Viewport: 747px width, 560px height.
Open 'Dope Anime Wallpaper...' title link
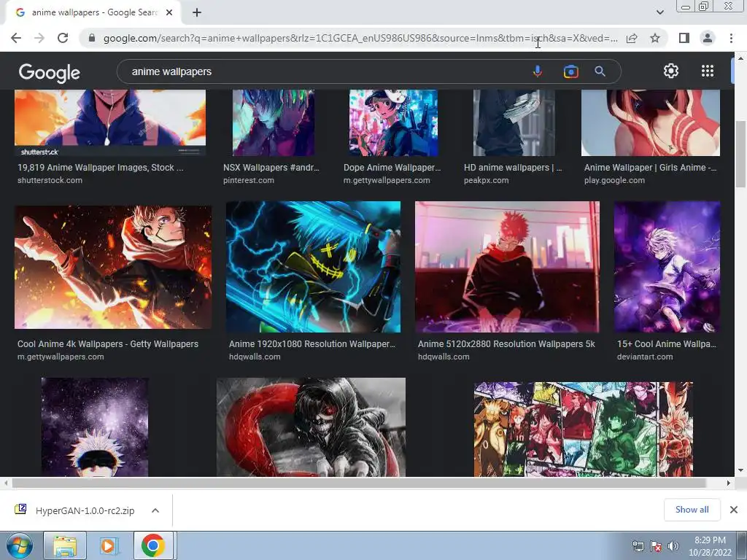[392, 168]
